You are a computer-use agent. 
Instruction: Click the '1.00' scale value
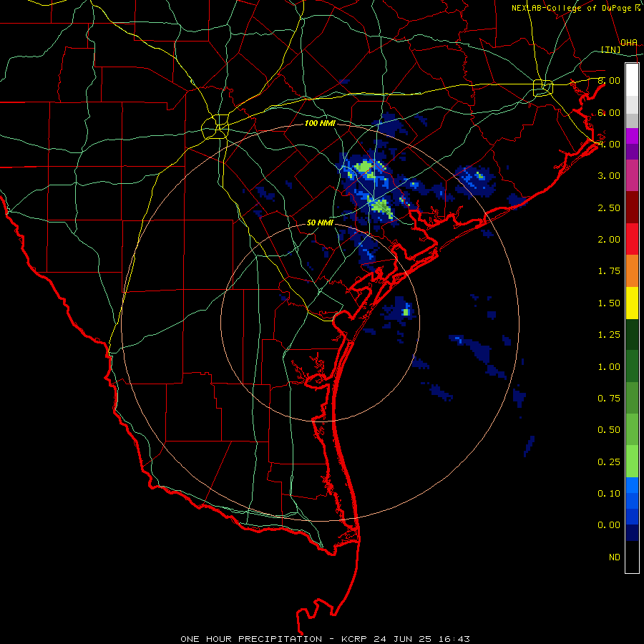coord(609,367)
